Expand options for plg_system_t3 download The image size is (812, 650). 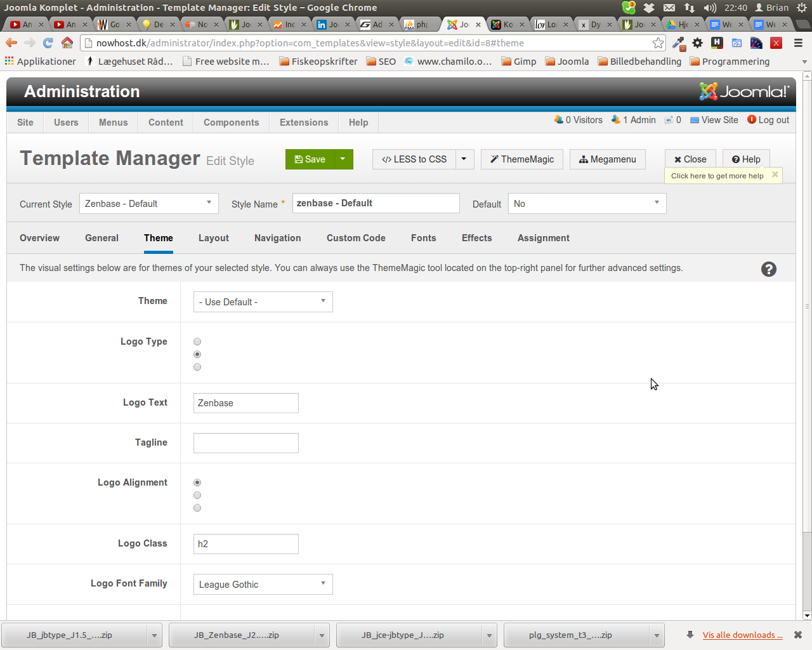pos(657,635)
